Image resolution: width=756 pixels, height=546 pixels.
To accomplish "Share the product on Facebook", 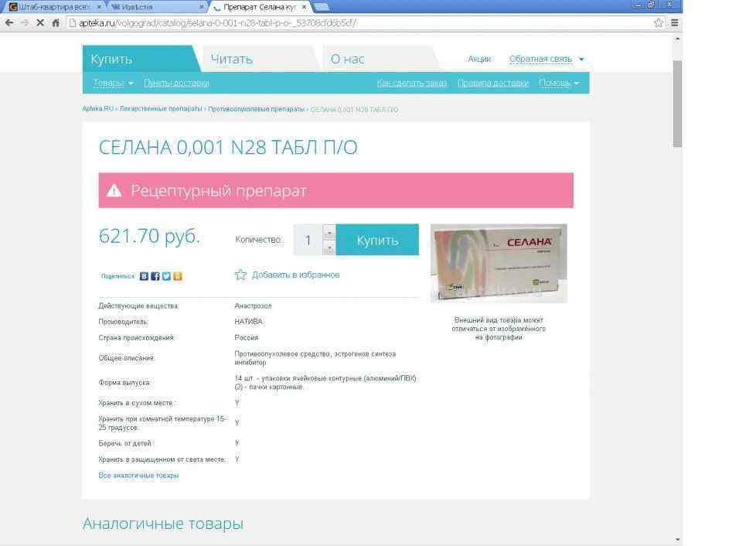I will pos(155,276).
